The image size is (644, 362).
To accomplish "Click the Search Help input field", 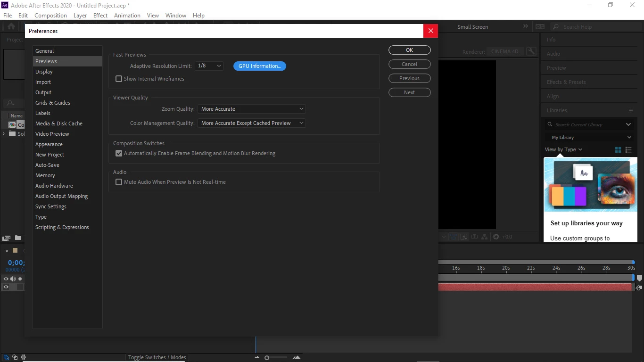I will 596,27.
